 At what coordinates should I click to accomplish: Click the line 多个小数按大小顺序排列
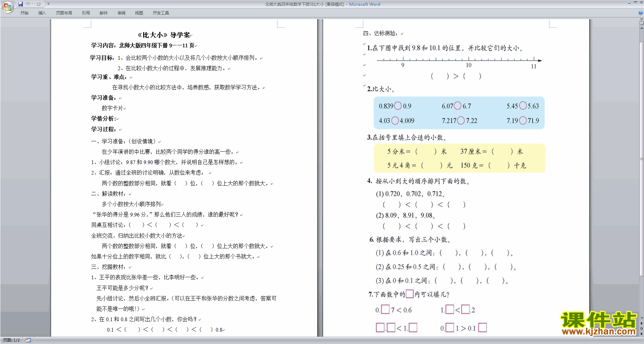pyautogui.click(x=131, y=204)
